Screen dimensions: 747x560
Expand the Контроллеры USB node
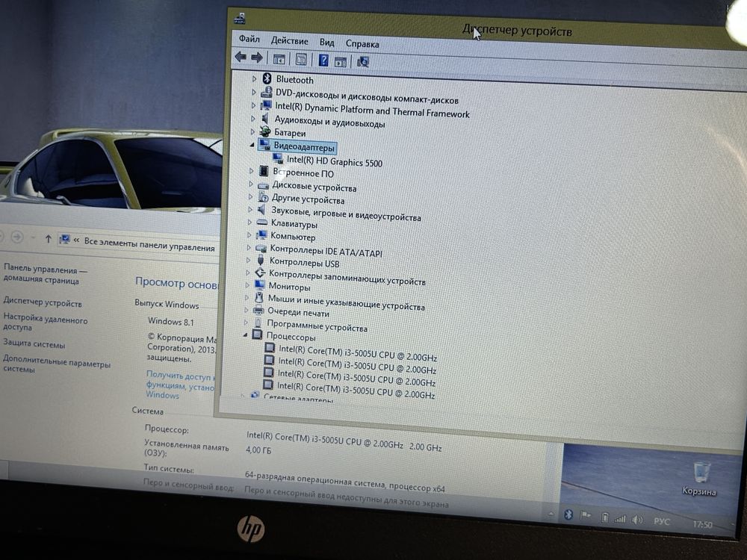point(248,260)
